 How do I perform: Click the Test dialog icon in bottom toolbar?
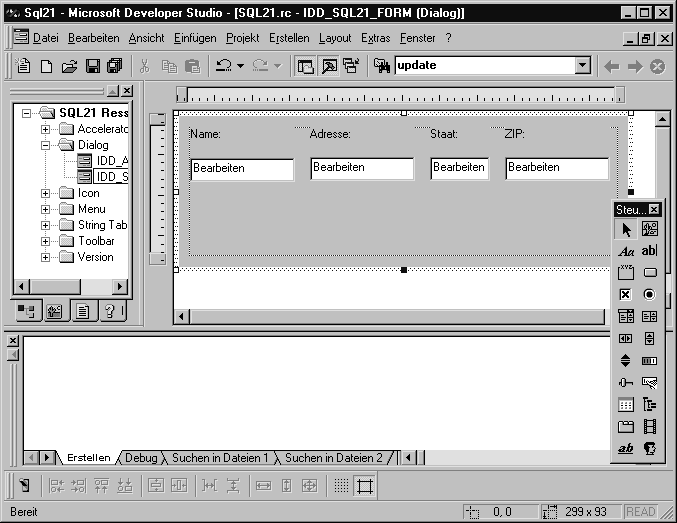25,486
